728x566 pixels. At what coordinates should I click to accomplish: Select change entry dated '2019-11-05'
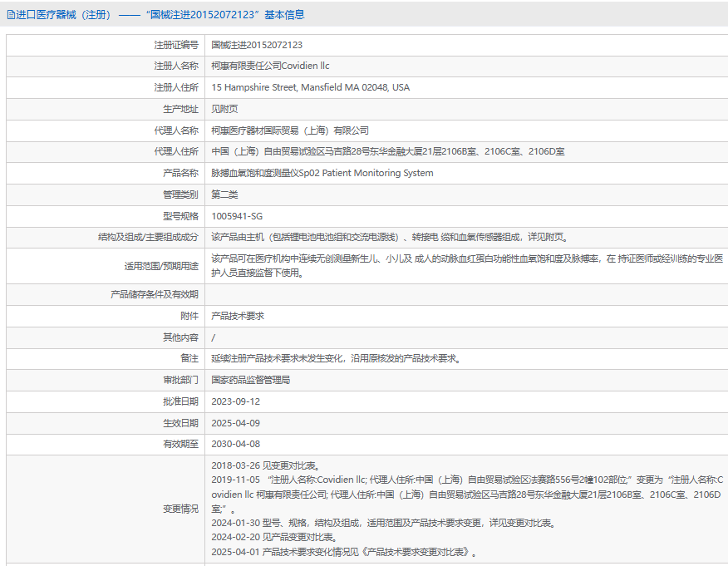tap(467, 495)
